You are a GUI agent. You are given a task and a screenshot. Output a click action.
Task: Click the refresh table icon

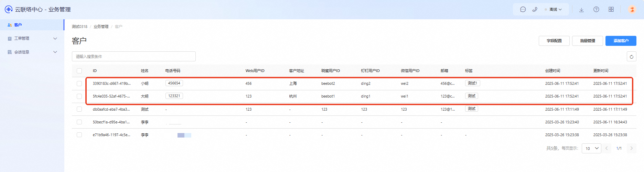click(x=631, y=57)
